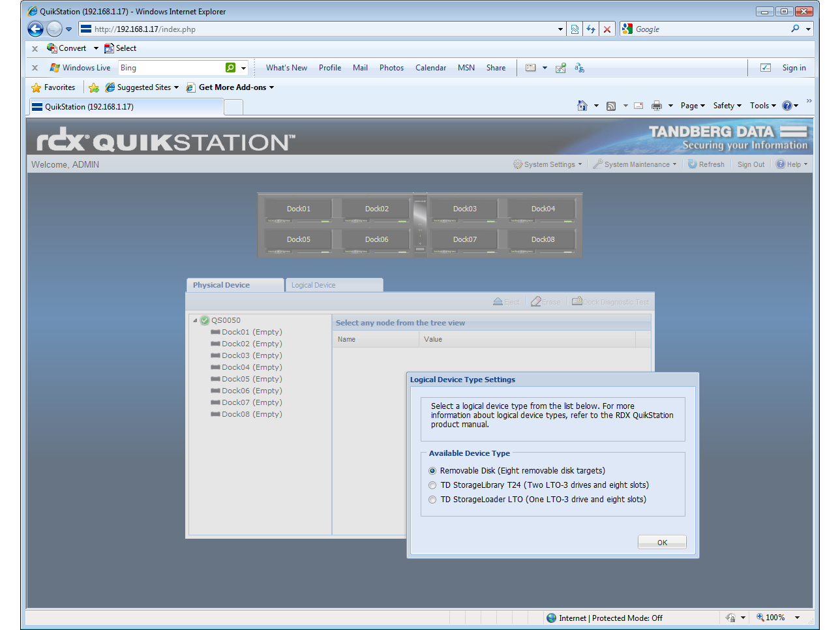Image resolution: width=840 pixels, height=630 pixels.
Task: Click the printer icon in command bar
Action: click(656, 106)
